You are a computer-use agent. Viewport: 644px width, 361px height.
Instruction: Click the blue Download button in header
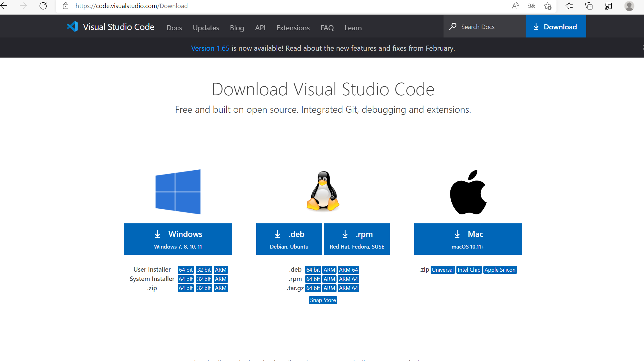pos(556,27)
